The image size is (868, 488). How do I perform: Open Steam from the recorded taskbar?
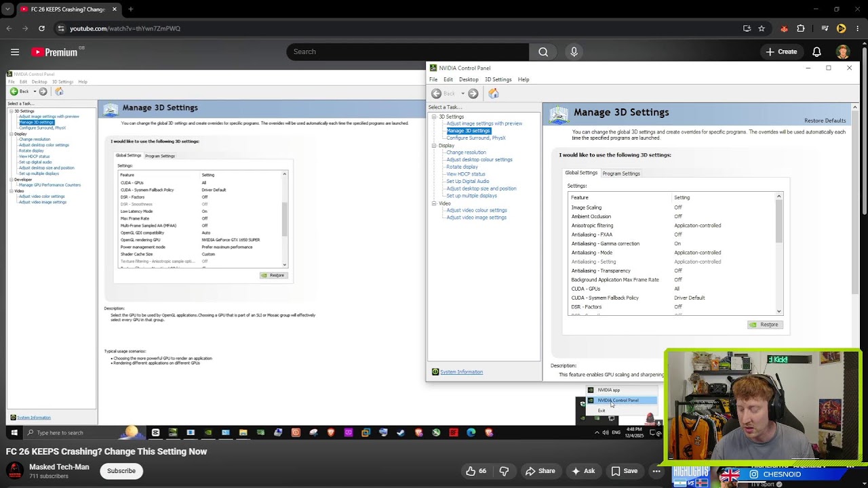(x=401, y=432)
